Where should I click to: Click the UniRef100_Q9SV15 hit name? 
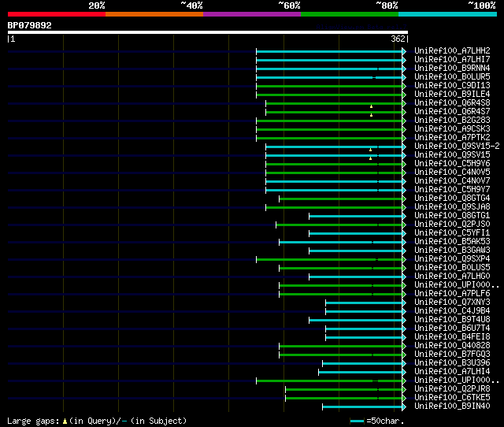[x=452, y=154]
